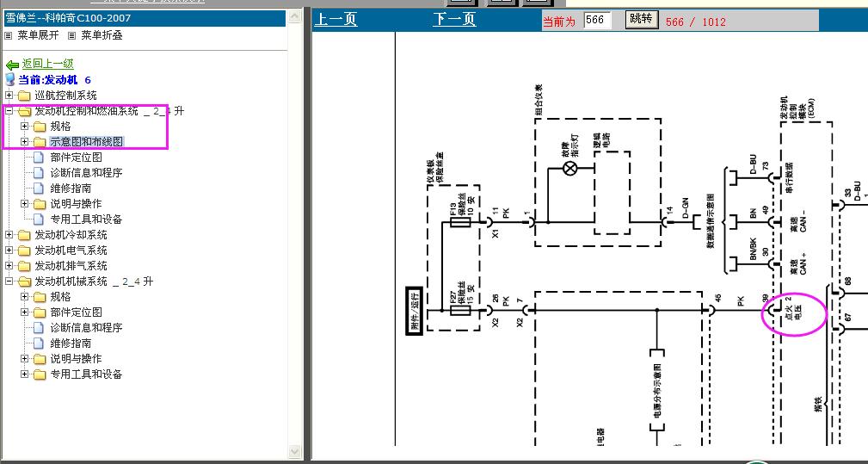This screenshot has width=868, height=464.
Task: Click the green back arrow icon
Action: [x=12, y=65]
